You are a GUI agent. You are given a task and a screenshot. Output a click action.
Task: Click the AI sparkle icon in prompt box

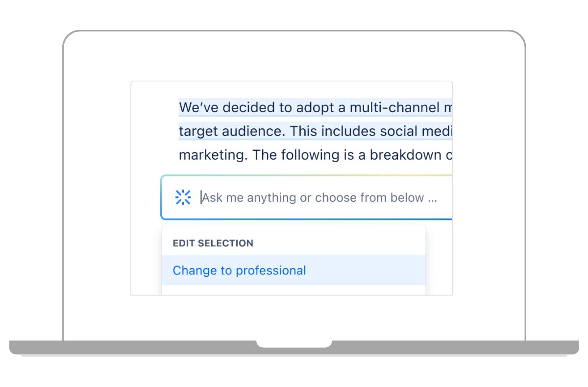tap(183, 197)
